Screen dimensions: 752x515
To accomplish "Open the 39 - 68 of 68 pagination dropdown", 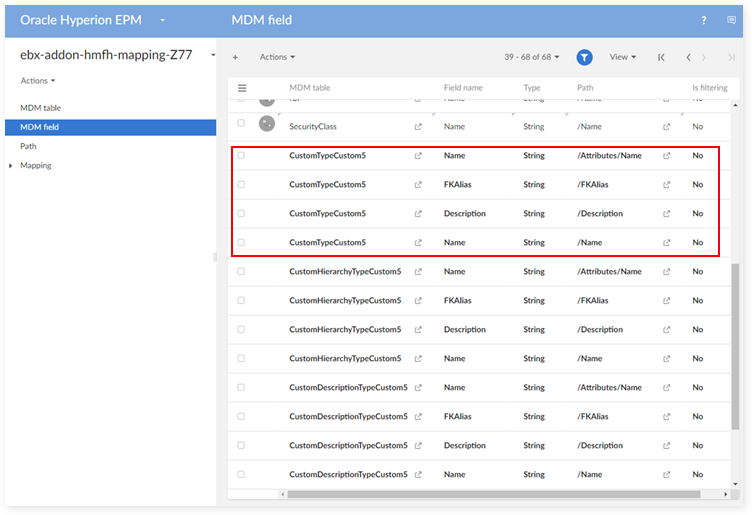I will (531, 57).
